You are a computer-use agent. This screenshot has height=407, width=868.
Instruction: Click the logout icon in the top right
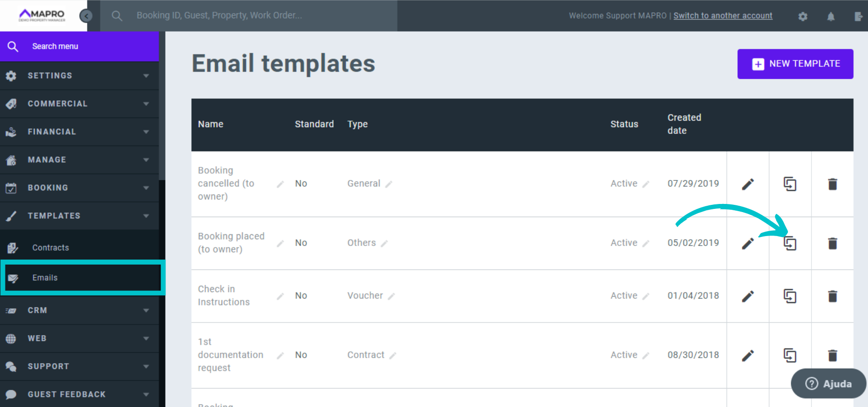click(859, 16)
